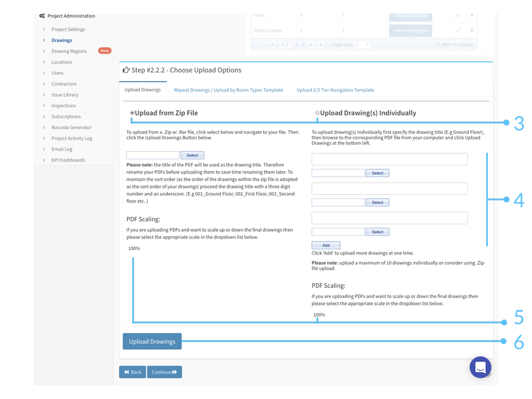Click the second drawing title input field
532x399 pixels.
(x=390, y=188)
